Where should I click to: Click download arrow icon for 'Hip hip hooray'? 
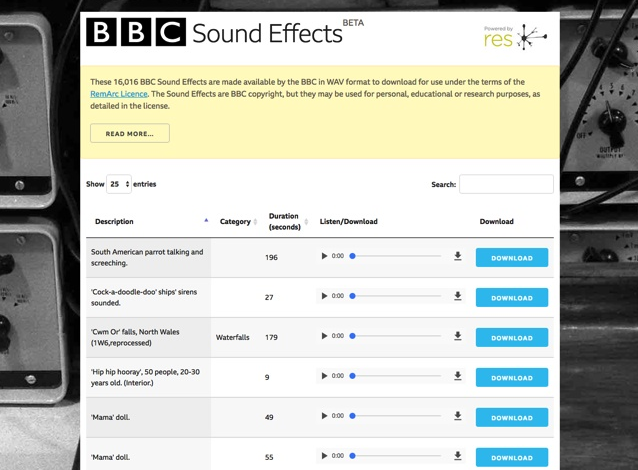pos(458,377)
